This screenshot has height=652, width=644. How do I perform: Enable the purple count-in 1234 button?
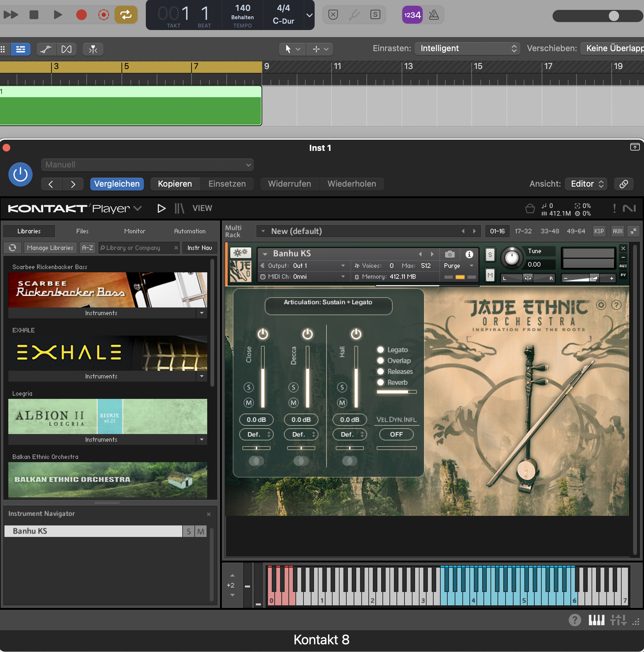pos(412,15)
